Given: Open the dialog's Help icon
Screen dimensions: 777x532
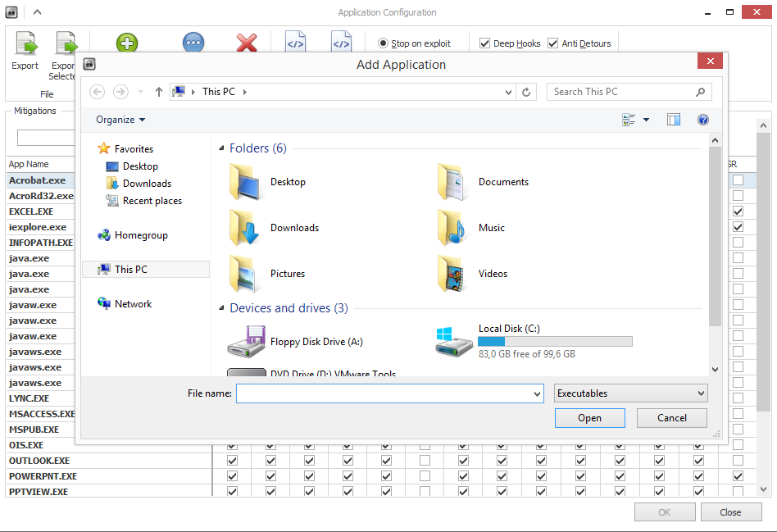Looking at the screenshot, I should [702, 120].
